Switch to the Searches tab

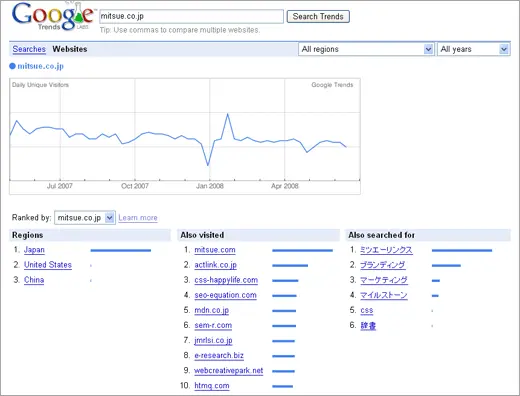click(29, 49)
